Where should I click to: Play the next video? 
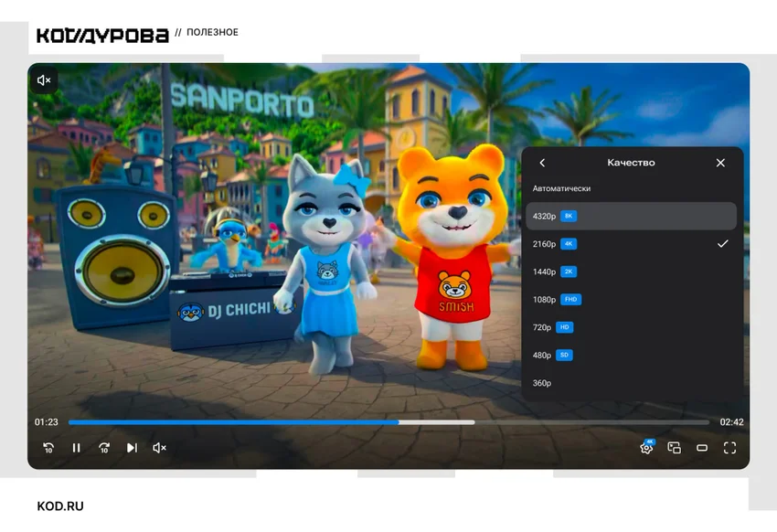tap(132, 448)
